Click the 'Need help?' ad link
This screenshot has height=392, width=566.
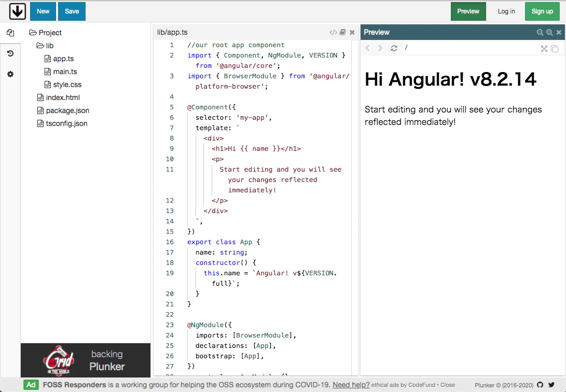[351, 385]
